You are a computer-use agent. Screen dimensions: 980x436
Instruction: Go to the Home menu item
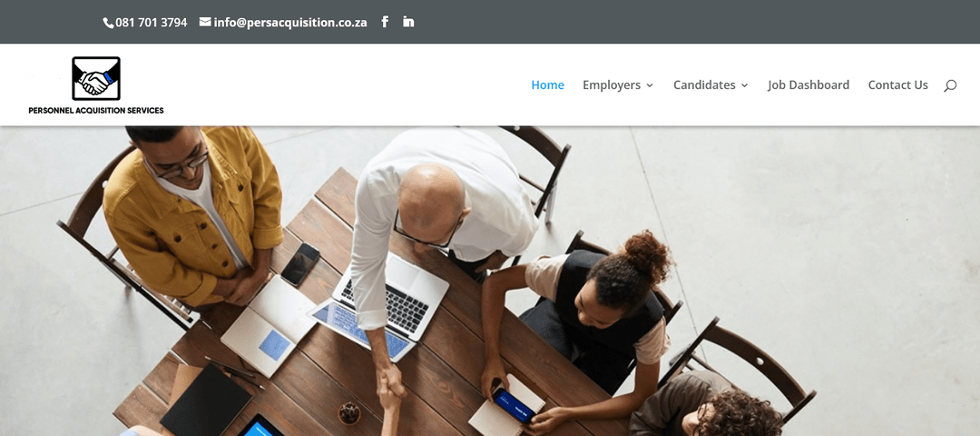coord(547,85)
